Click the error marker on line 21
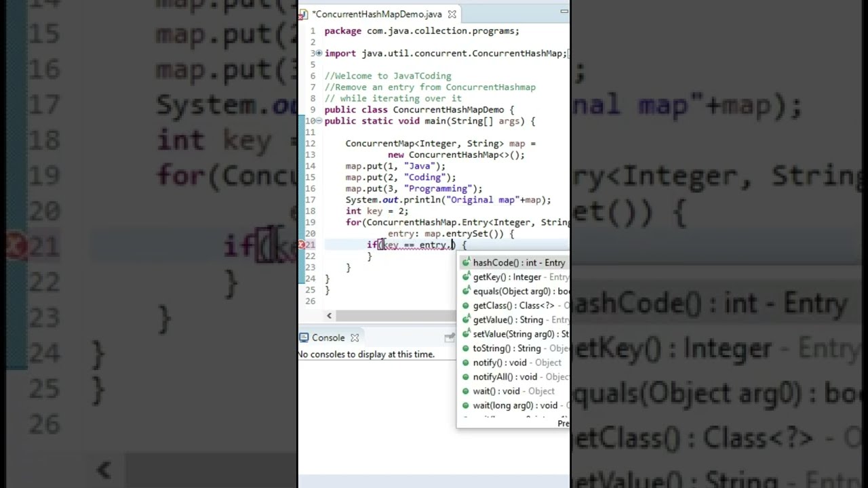Screen dimensions: 868x488 coord(302,245)
